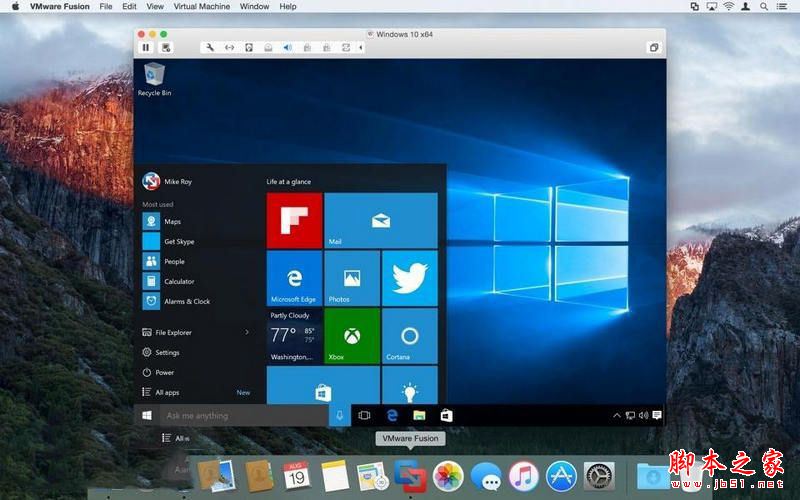Image resolution: width=800 pixels, height=500 pixels.
Task: Open volume control in Windows tray
Action: coord(644,415)
